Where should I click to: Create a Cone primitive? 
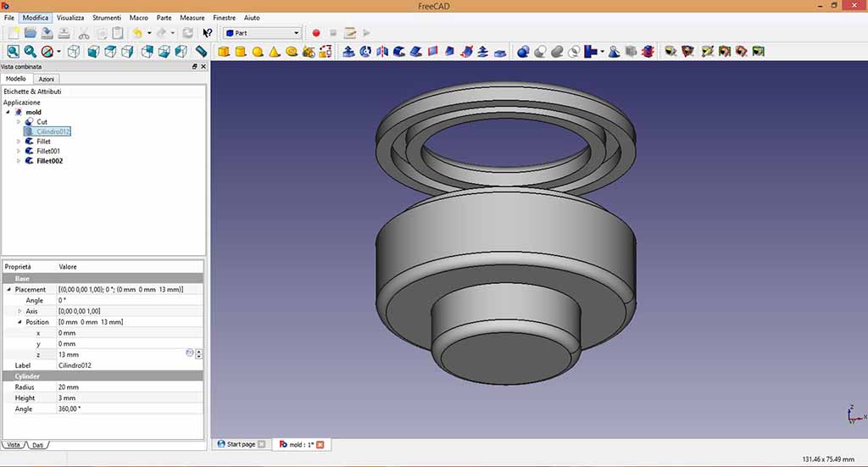tap(275, 52)
